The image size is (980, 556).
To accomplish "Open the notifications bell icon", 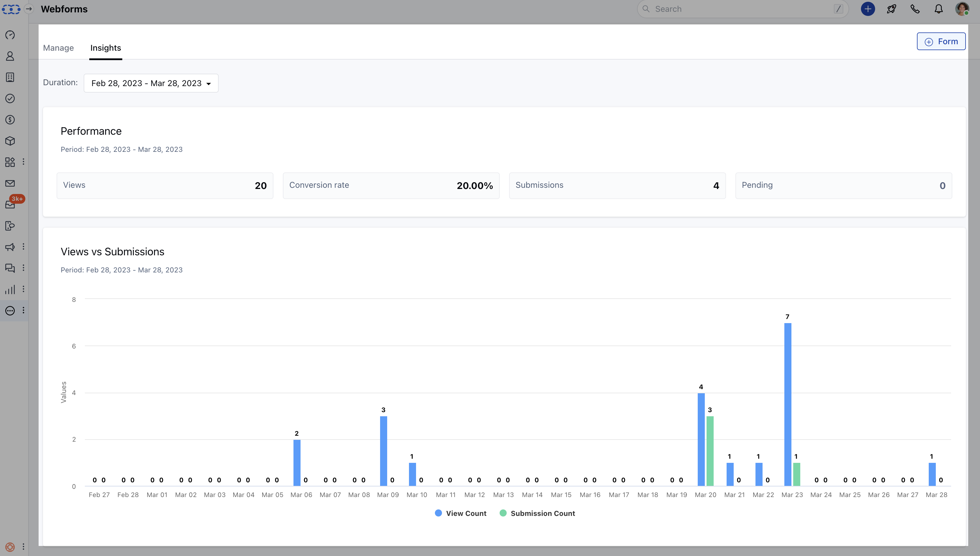I will coord(939,9).
